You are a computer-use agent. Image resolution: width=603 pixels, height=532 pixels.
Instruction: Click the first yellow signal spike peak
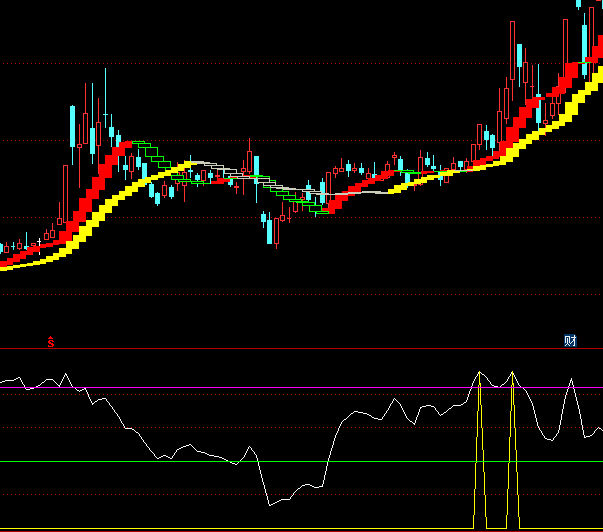pos(480,374)
